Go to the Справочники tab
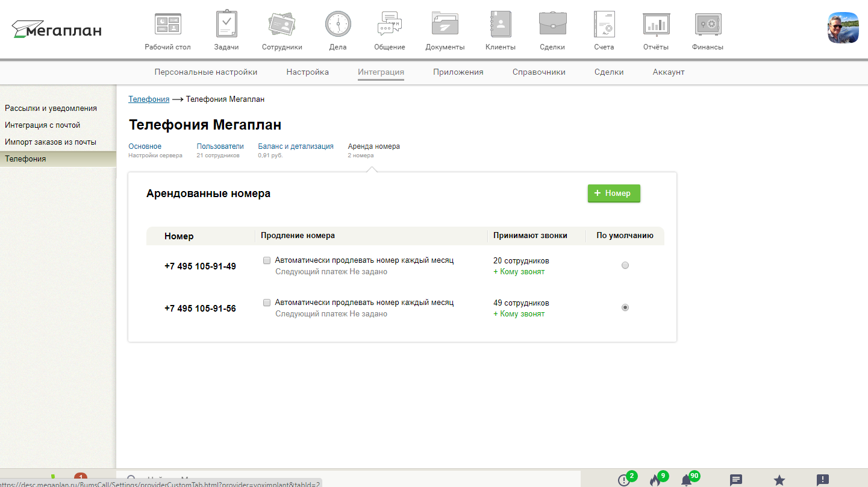Viewport: 868px width, 487px height. 539,72
